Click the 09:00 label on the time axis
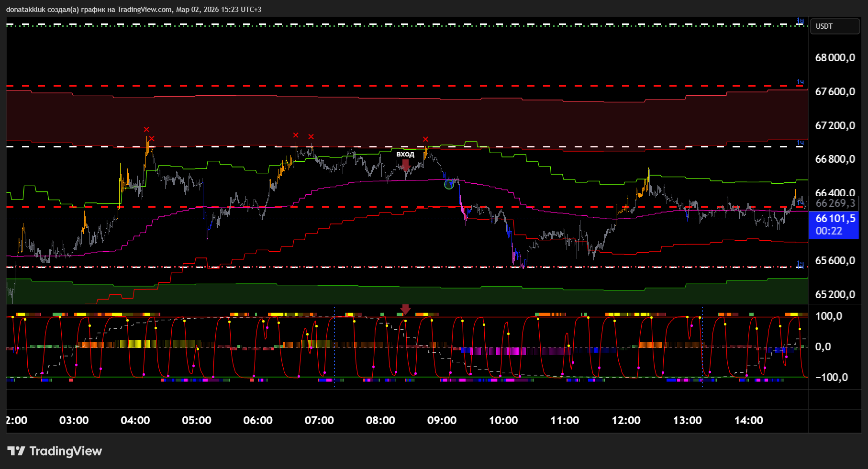Viewport: 868px width, 469px height. (x=442, y=420)
